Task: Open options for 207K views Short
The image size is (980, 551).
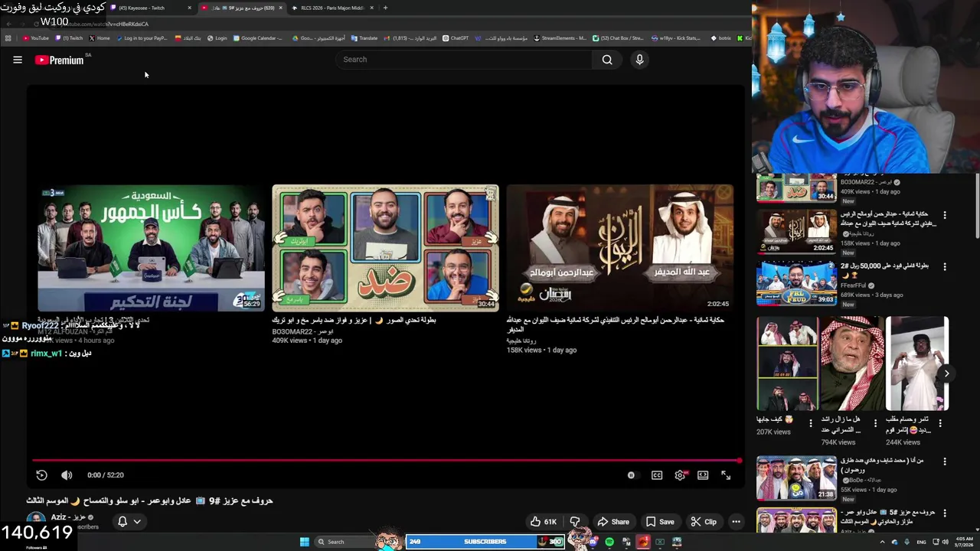Action: [x=811, y=422]
